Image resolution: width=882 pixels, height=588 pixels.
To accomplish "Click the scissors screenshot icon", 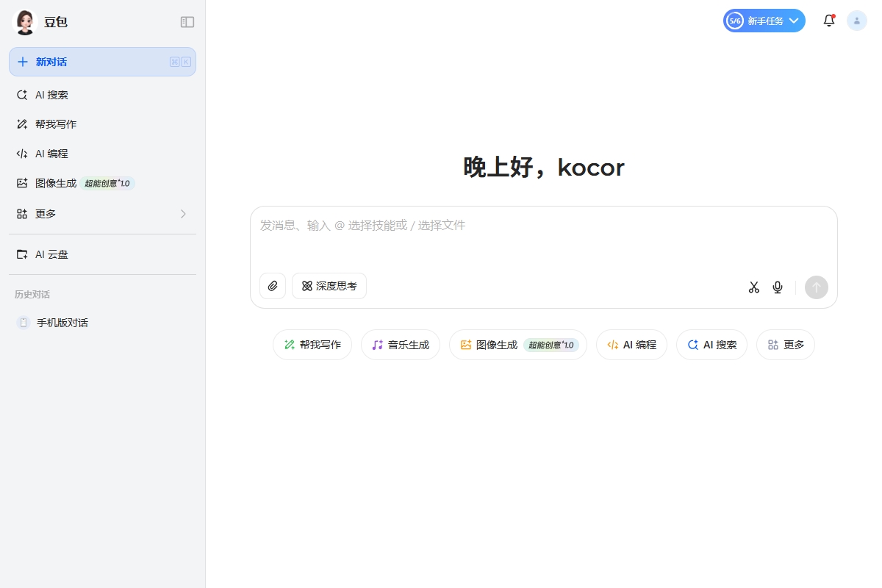I will (753, 287).
